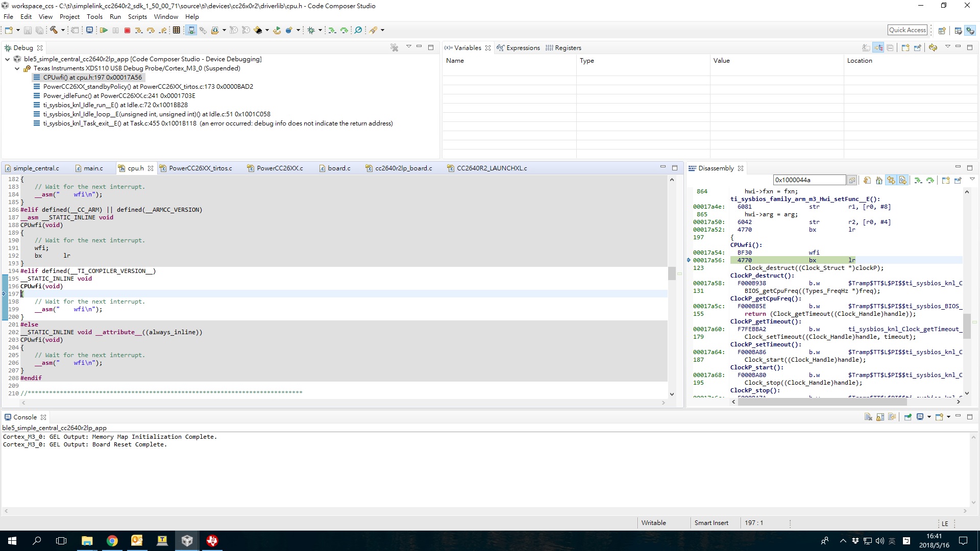Viewport: 980px width, 551px height.
Task: Open Disassembly view menu triangle
Action: pos(972,180)
